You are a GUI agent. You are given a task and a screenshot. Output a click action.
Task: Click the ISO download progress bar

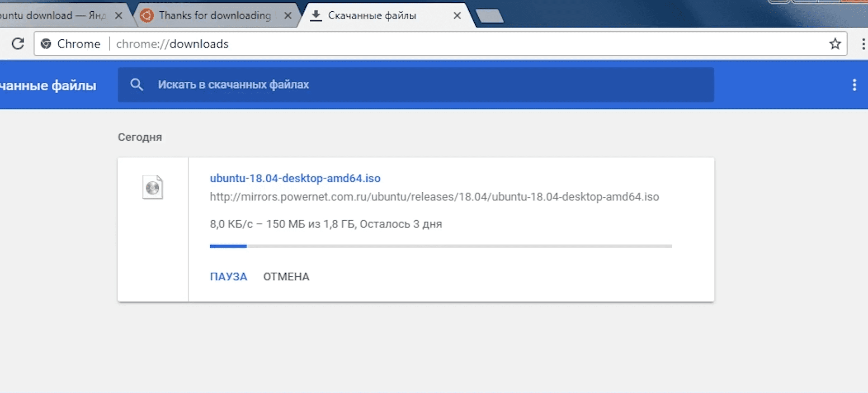(441, 246)
